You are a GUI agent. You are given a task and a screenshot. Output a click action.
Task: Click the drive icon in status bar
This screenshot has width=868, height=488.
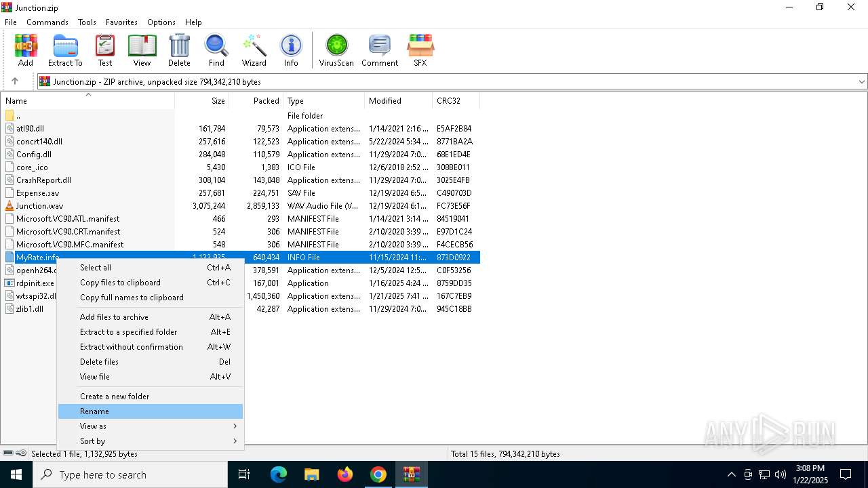8,453
